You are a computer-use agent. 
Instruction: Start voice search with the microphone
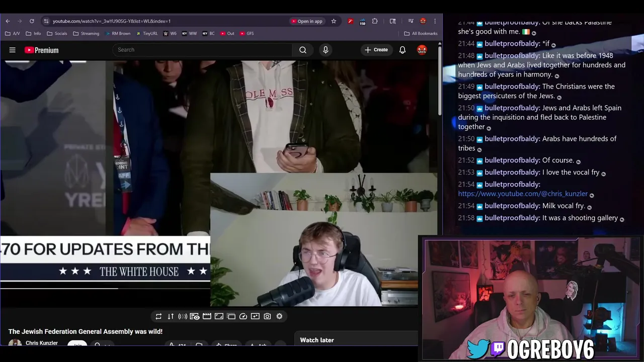pos(326,50)
